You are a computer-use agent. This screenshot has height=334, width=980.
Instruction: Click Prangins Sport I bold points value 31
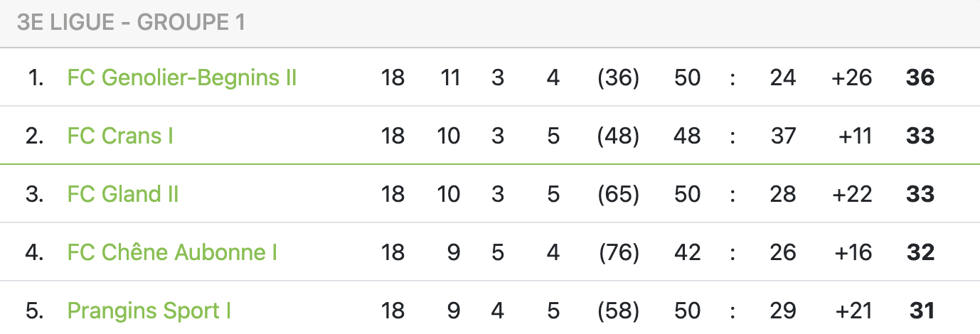tap(921, 311)
